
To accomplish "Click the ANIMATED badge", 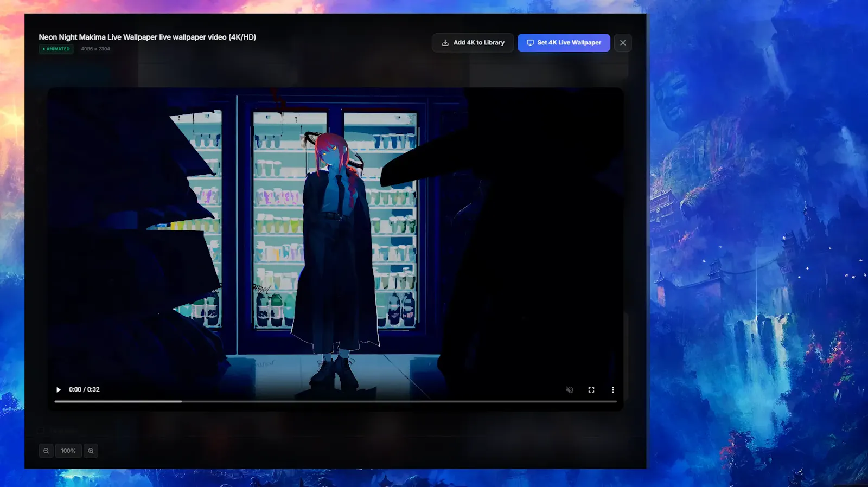I will [56, 49].
